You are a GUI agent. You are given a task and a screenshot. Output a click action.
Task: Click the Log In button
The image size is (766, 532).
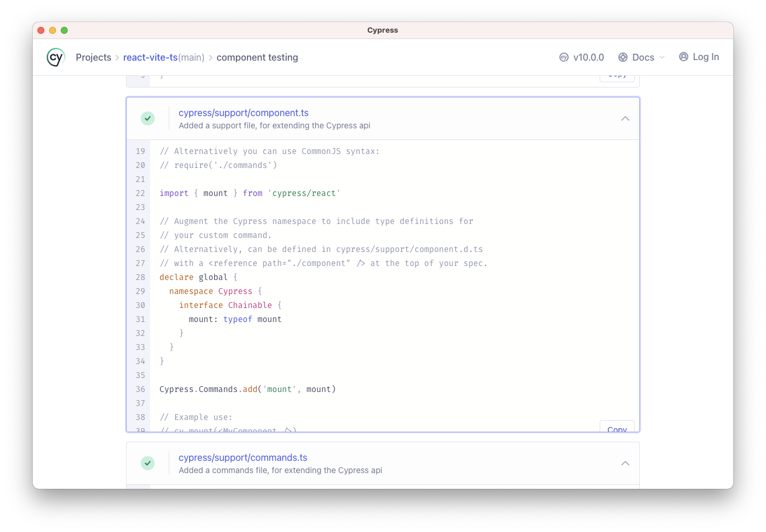point(705,57)
